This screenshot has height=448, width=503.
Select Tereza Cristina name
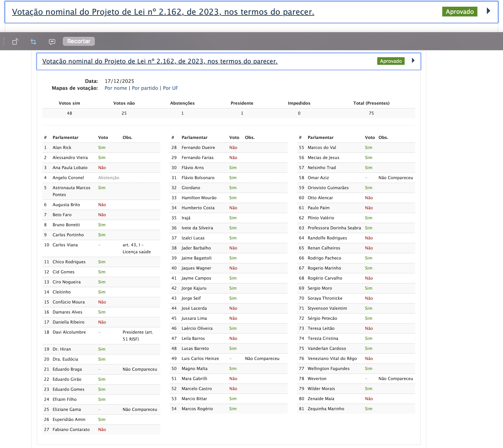click(x=323, y=339)
